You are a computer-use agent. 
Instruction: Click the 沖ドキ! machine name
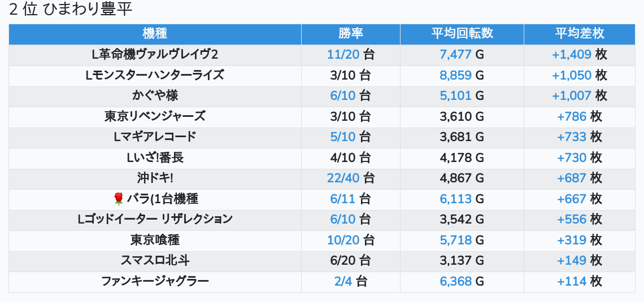[x=155, y=178]
